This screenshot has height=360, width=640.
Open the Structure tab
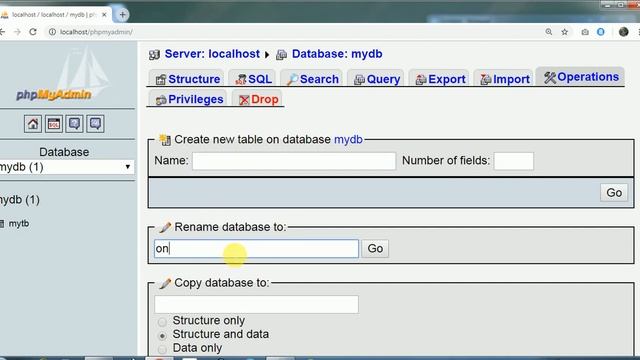click(x=188, y=79)
